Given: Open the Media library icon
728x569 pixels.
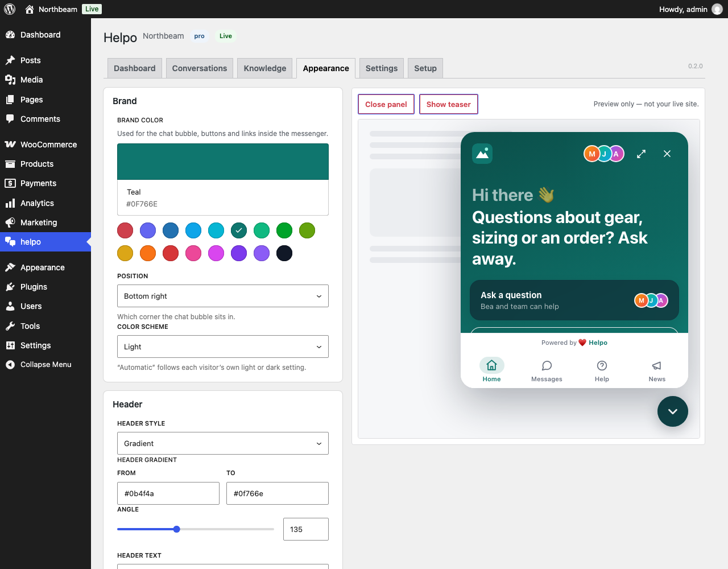Looking at the screenshot, I should pyautogui.click(x=10, y=80).
